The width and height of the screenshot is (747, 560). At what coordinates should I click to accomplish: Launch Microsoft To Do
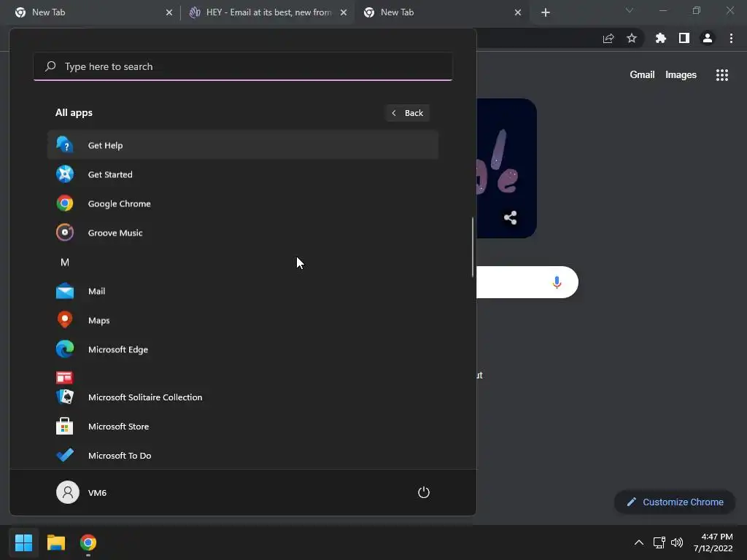242,455
